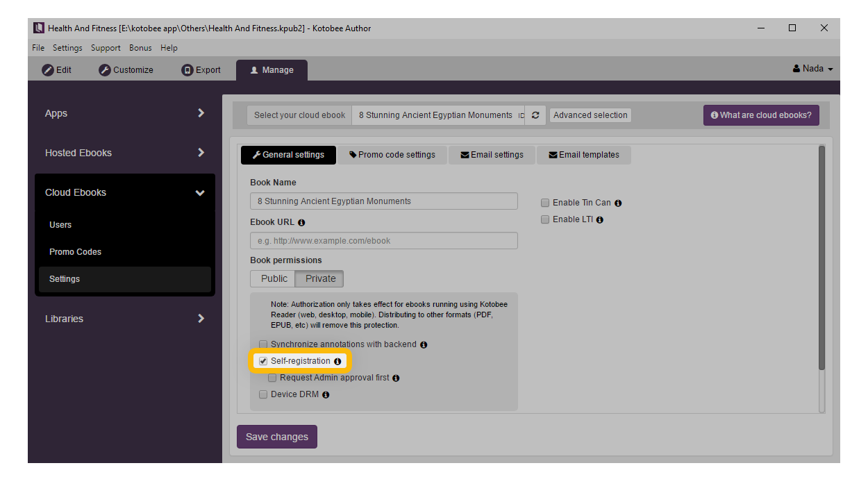Enable the Tin Can checkbox
The width and height of the screenshot is (868, 486).
(x=545, y=203)
